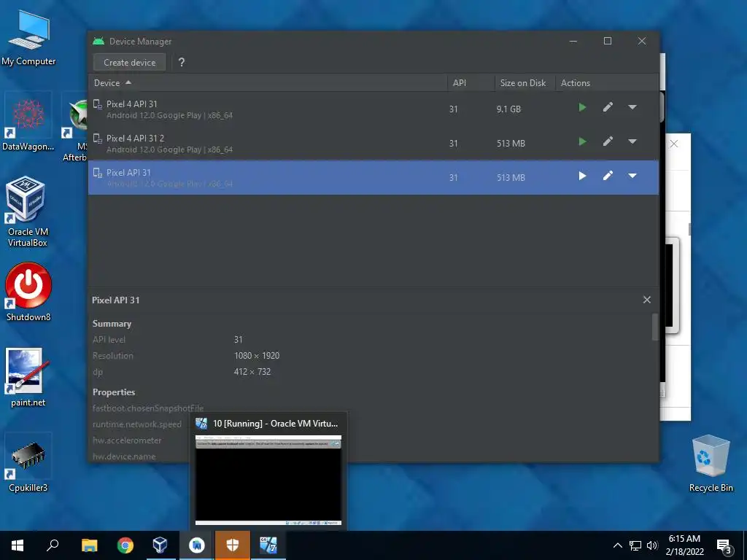This screenshot has width=747, height=560.
Task: Click the details panel vertical scrollbar
Action: pos(655,327)
